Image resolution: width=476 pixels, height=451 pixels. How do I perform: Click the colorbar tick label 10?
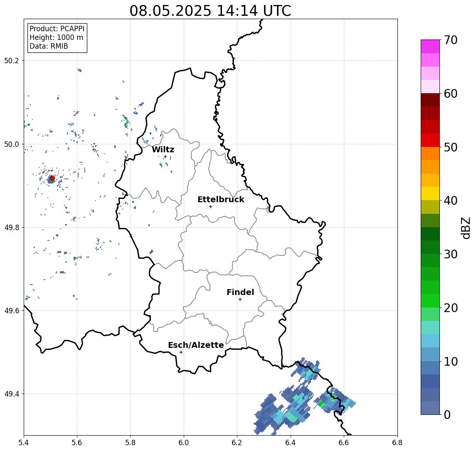coord(451,361)
